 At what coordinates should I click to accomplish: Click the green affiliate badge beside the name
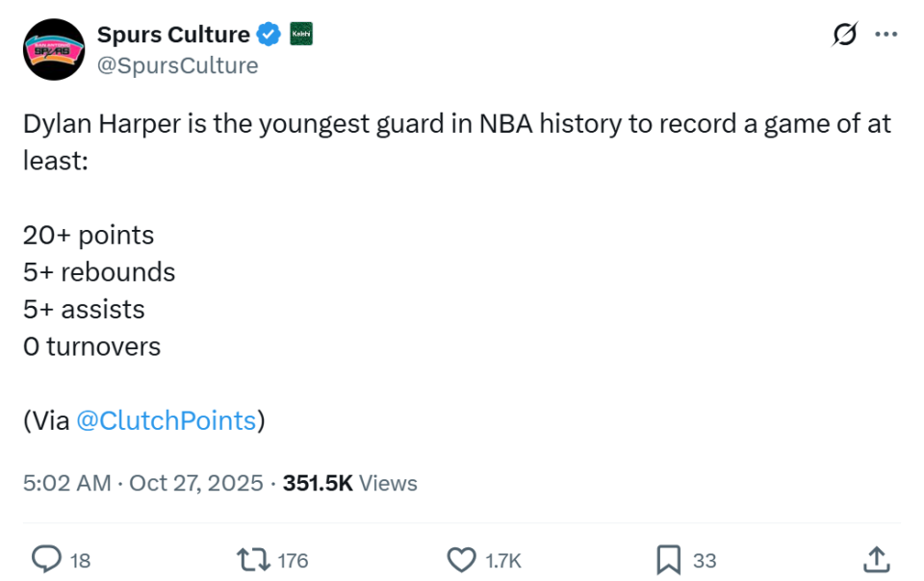click(301, 35)
